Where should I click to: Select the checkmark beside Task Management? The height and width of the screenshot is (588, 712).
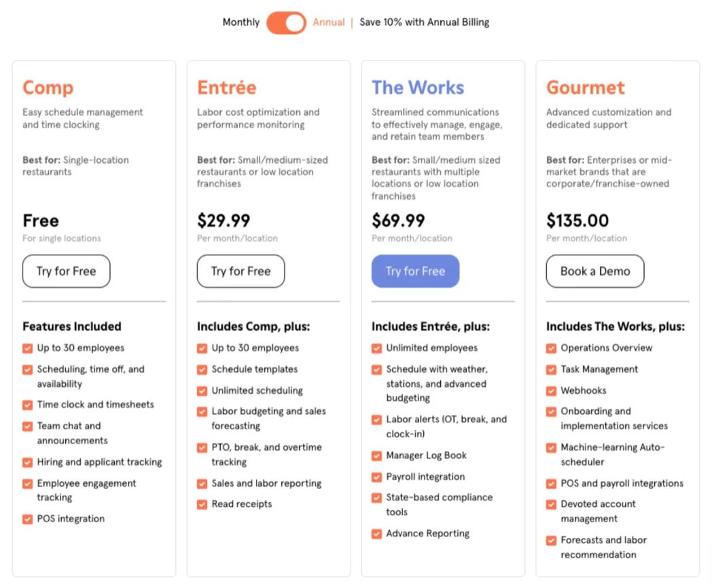click(x=551, y=369)
